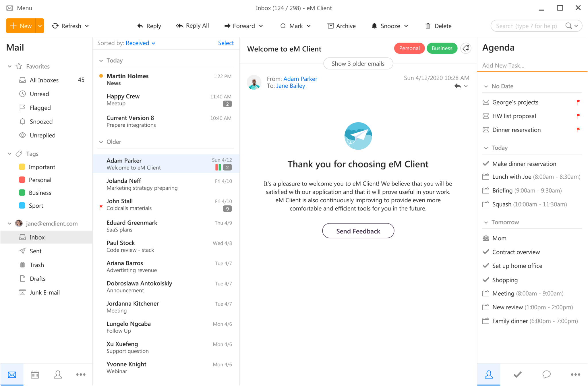Open the Tasks panel via checkmark icon bottom-right
The width and height of the screenshot is (588, 386).
(518, 374)
